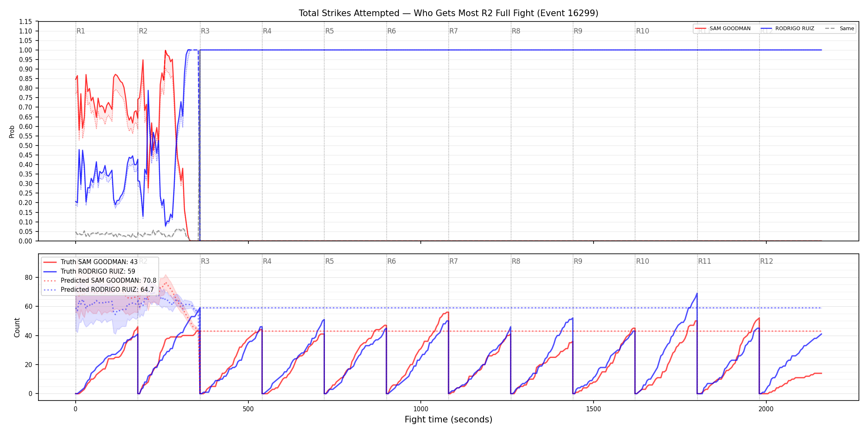Image resolution: width=868 pixels, height=434 pixels.
Task: Click the 20 tick on the Count axis
Action: click(29, 365)
